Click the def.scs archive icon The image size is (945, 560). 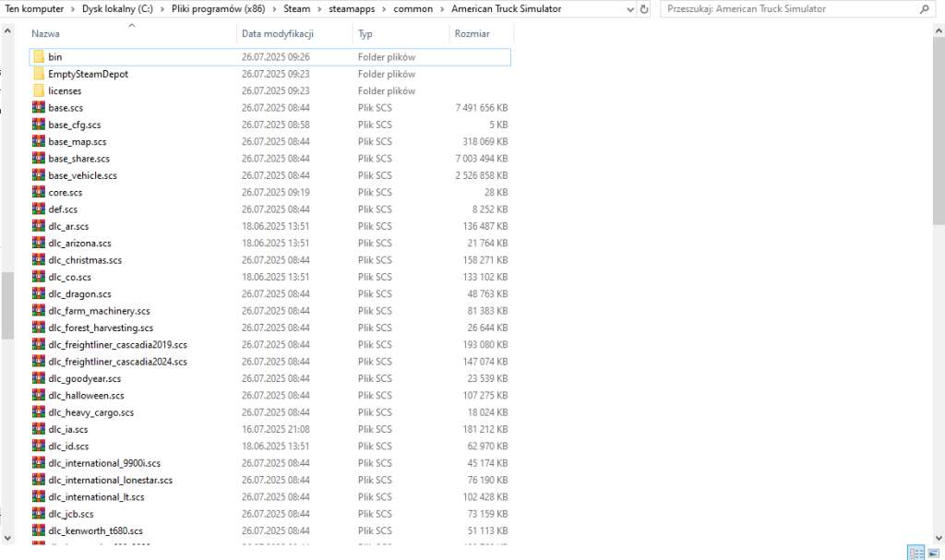coord(39,209)
